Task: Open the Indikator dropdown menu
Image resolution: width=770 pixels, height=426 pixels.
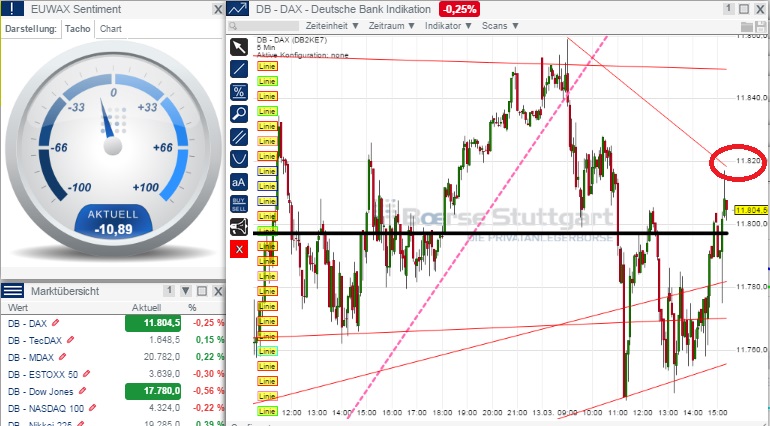Action: [448, 26]
